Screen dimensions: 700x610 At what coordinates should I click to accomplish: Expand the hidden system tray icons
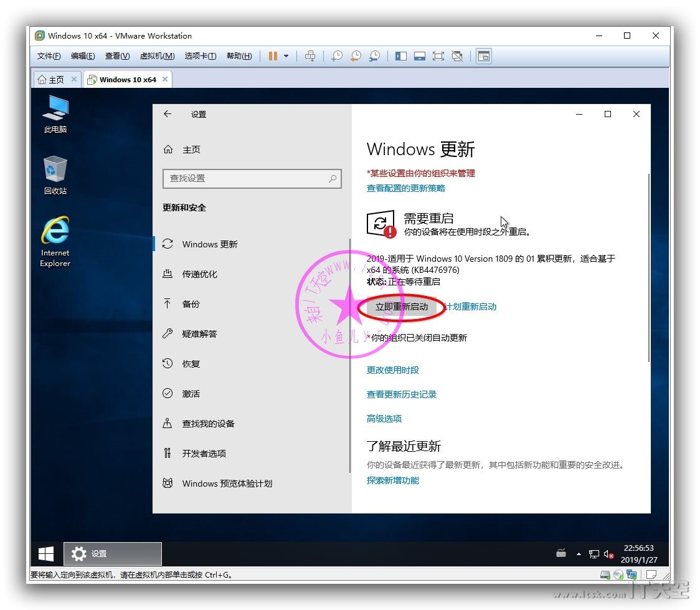[x=579, y=554]
